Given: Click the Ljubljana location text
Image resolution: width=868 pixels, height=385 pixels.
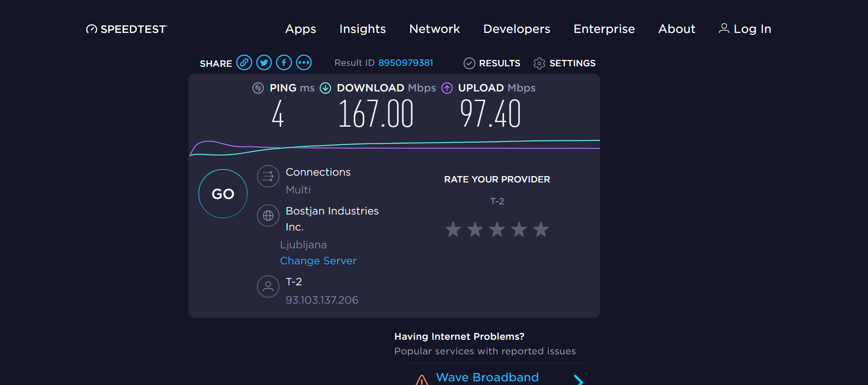Looking at the screenshot, I should pyautogui.click(x=303, y=245).
